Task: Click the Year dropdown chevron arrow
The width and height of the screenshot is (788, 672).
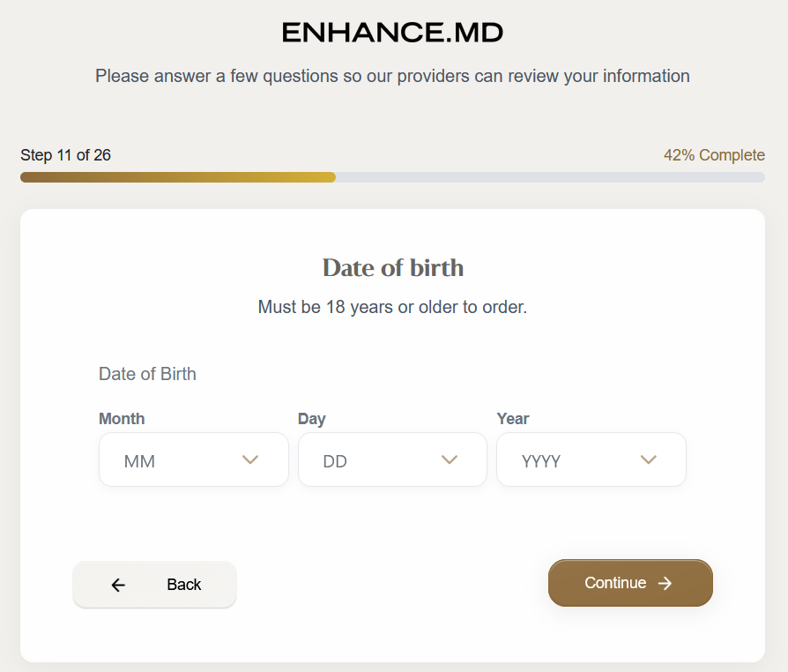Action: point(649,459)
